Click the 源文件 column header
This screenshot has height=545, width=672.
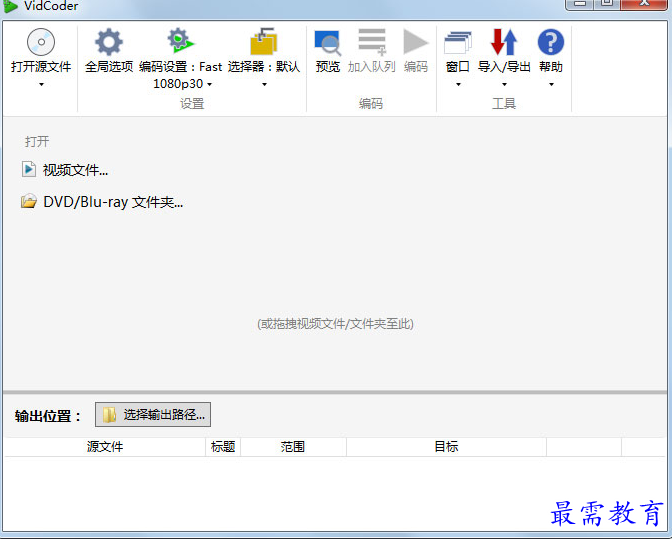pyautogui.click(x=105, y=447)
